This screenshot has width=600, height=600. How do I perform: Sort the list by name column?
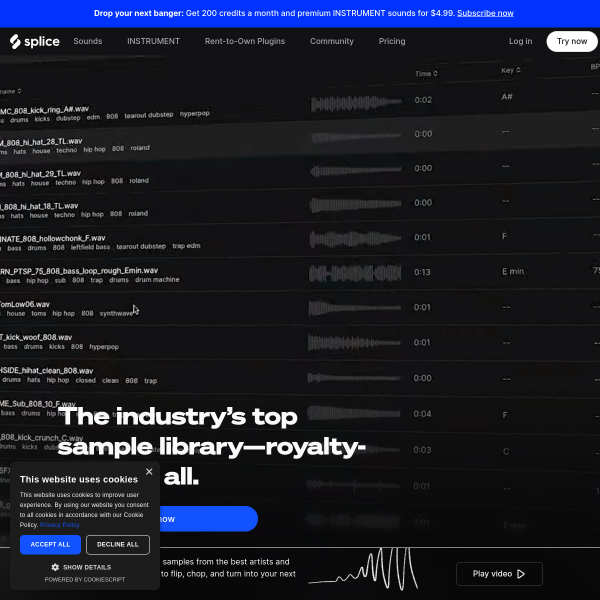pos(10,91)
